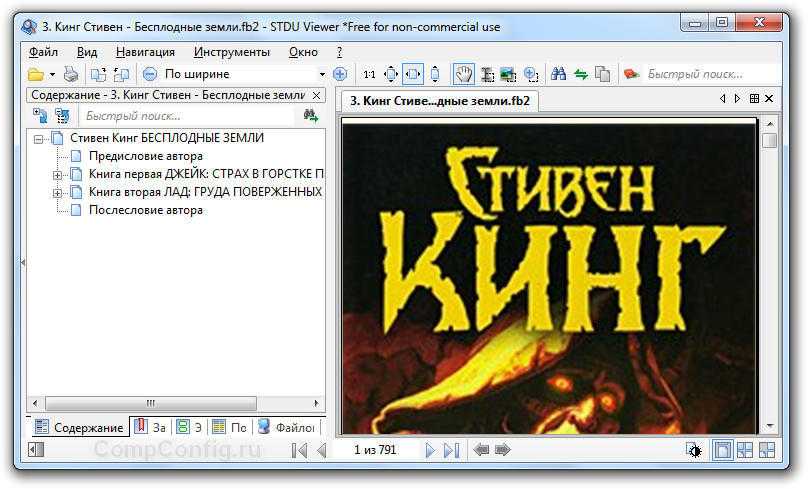This screenshot has width=808, height=489.
Task: Copy with the pages icon in toolbar
Action: [602, 75]
